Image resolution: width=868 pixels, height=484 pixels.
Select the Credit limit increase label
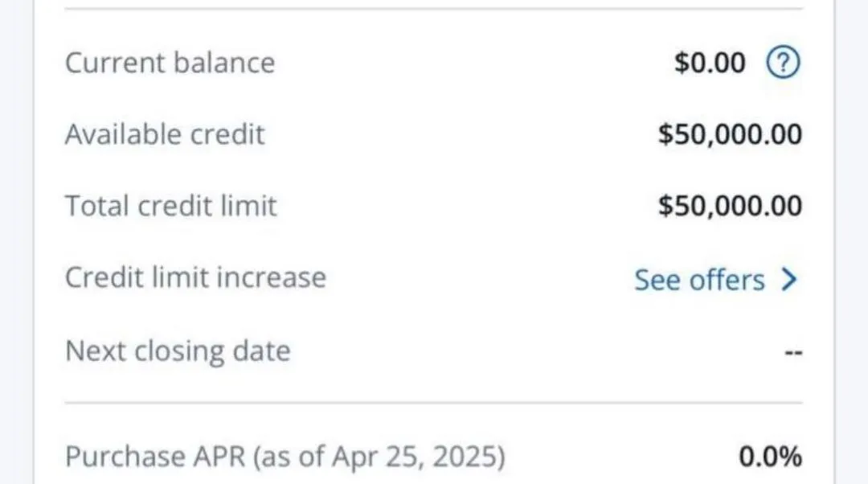click(195, 277)
